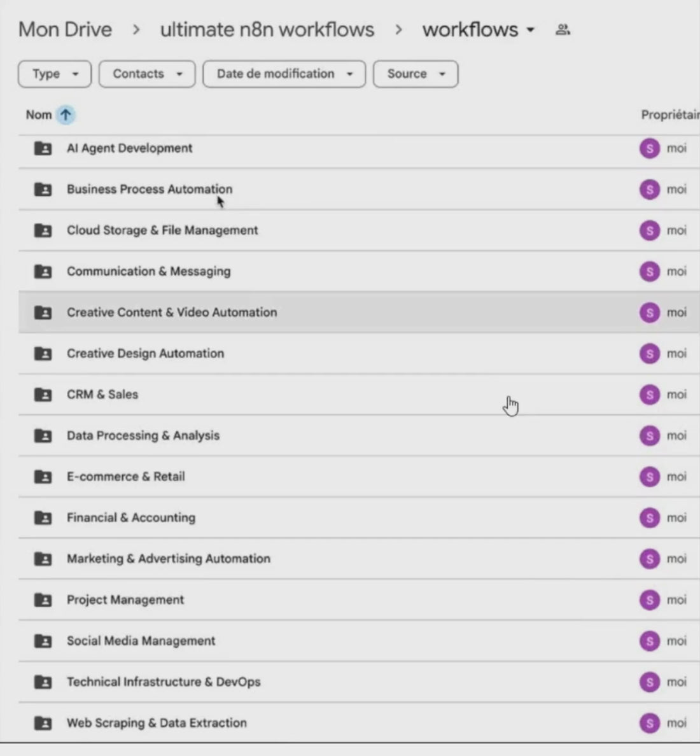Click the Nom column header
700x756 pixels.
click(39, 115)
